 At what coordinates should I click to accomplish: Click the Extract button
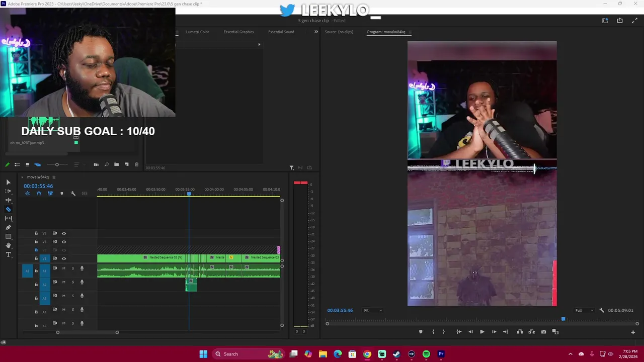tap(532, 332)
